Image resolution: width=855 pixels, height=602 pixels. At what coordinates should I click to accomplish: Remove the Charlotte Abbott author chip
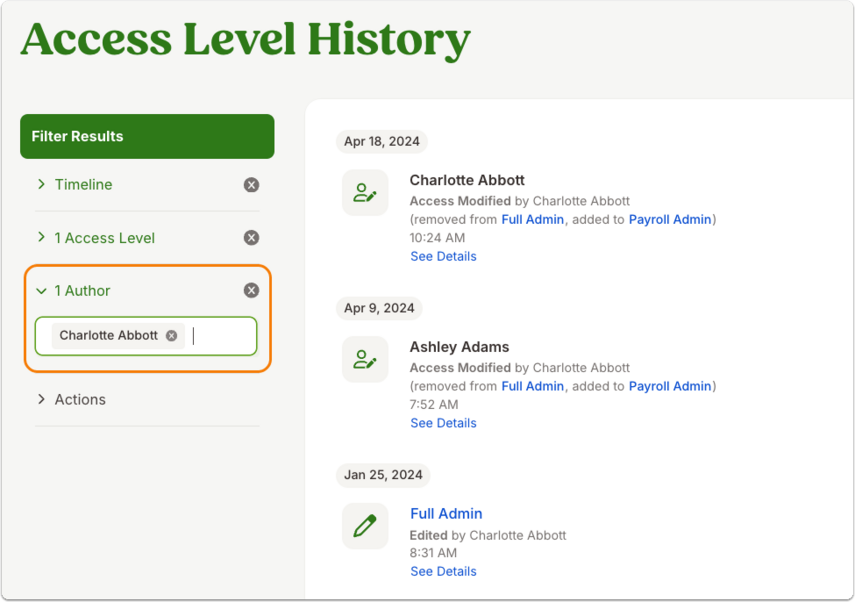click(172, 335)
